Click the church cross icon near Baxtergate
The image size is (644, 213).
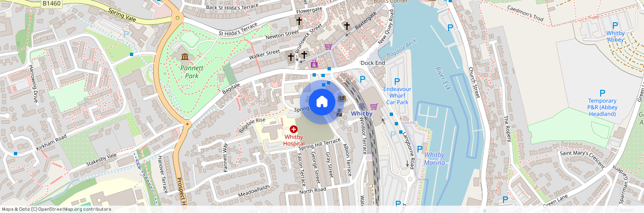point(346,26)
